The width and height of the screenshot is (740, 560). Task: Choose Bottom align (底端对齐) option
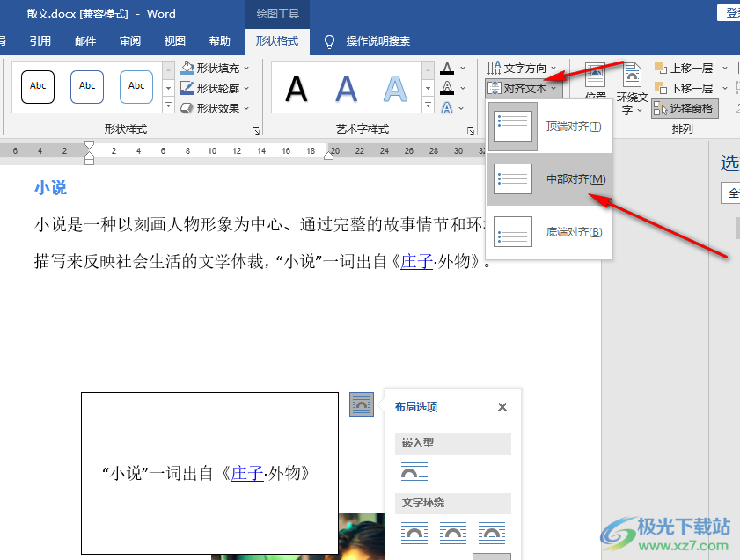[x=549, y=232]
